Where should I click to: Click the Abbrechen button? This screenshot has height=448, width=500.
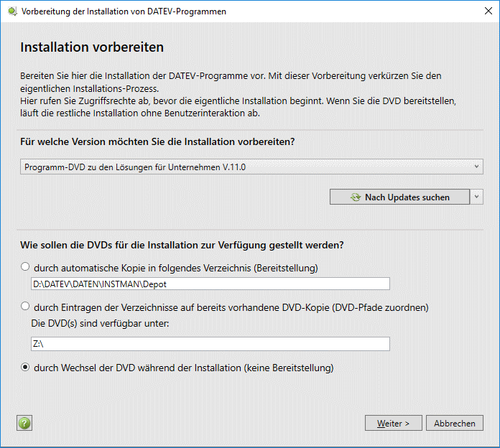click(x=455, y=423)
